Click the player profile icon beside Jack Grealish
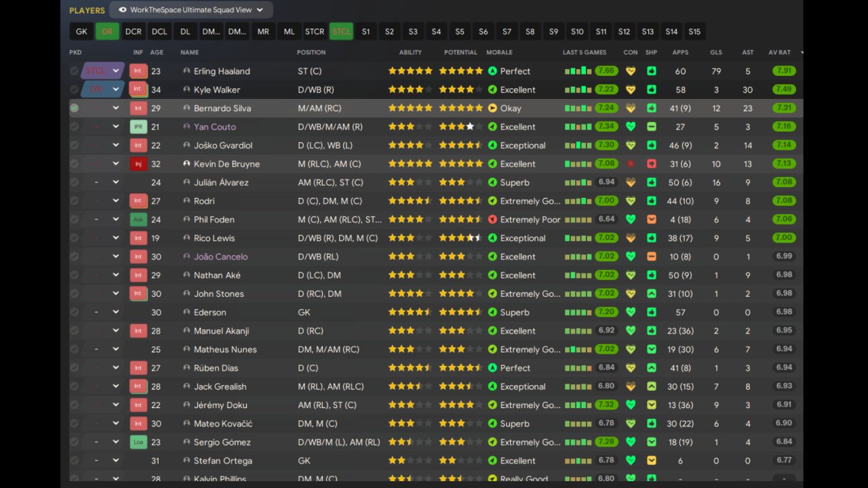Viewport: 868px width, 488px height. (186, 386)
